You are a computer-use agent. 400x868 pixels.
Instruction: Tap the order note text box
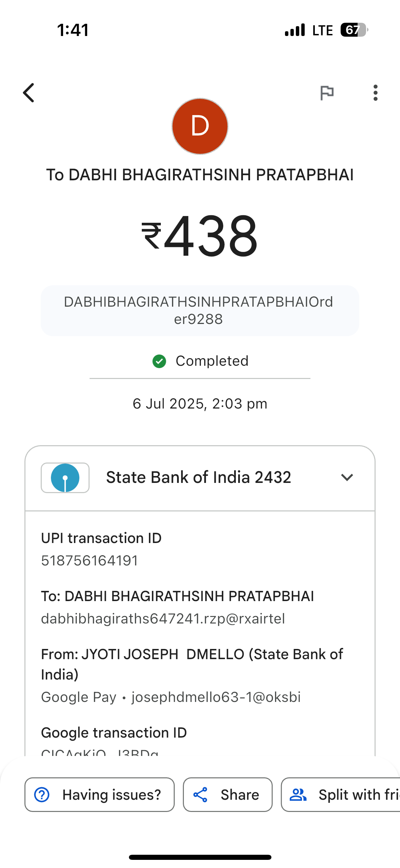(x=200, y=310)
